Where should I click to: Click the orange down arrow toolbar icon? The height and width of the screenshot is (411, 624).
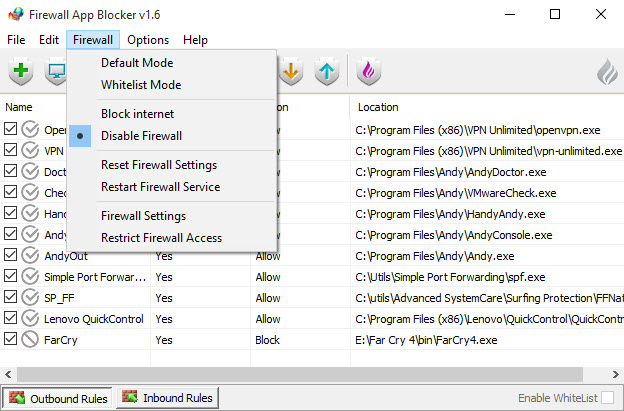(290, 72)
